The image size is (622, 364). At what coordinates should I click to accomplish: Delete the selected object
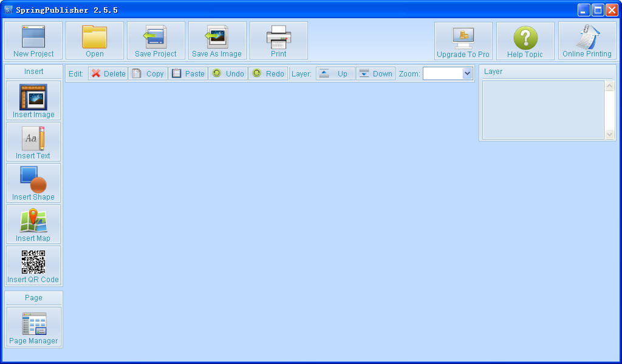pyautogui.click(x=108, y=73)
